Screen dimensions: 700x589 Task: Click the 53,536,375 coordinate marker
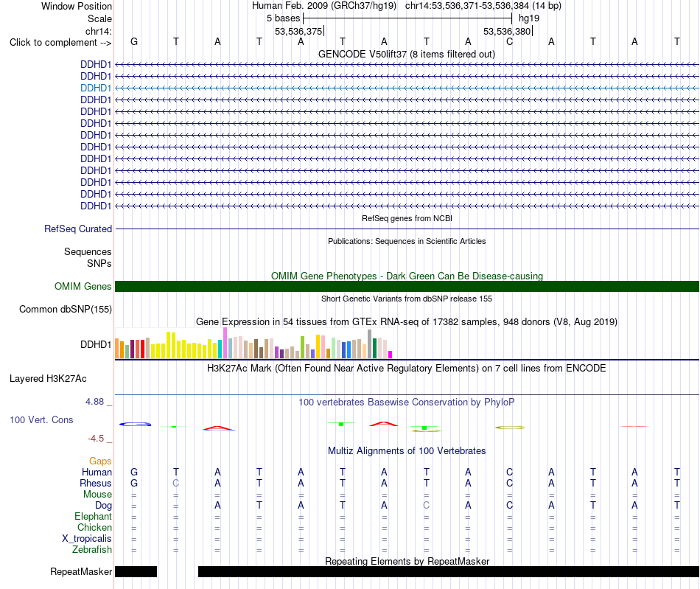coord(298,31)
